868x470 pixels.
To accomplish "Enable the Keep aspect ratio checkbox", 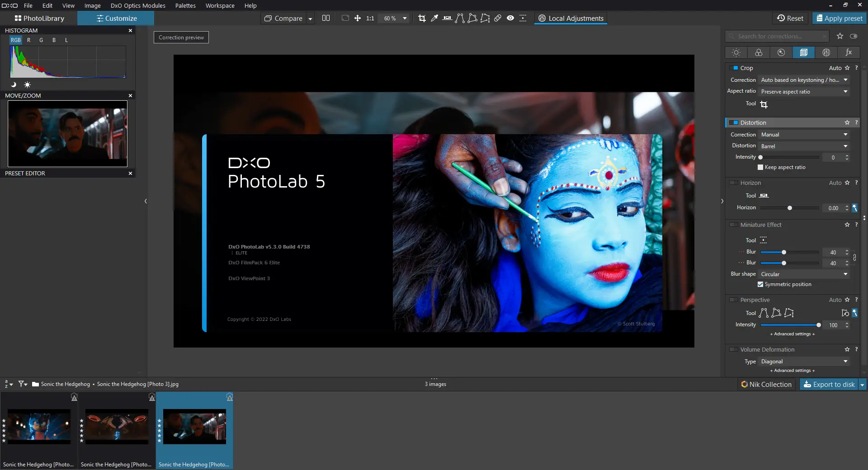I will [760, 167].
